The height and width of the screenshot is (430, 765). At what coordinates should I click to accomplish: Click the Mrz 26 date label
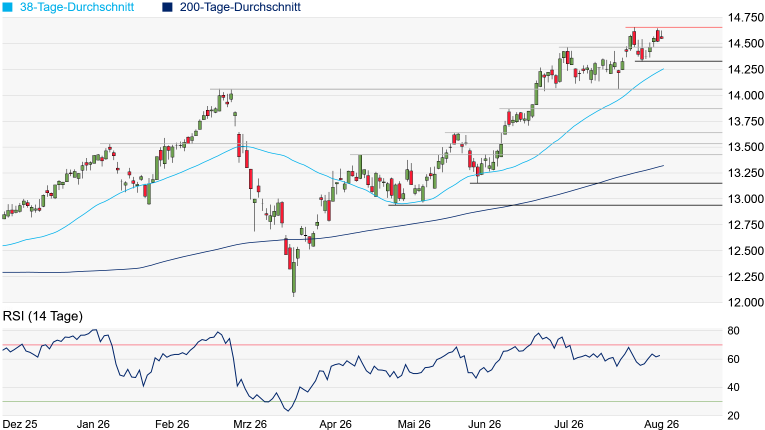pos(250,424)
